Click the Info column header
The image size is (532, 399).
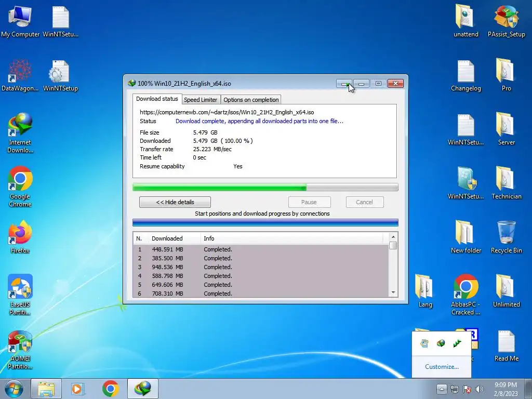click(x=292, y=238)
